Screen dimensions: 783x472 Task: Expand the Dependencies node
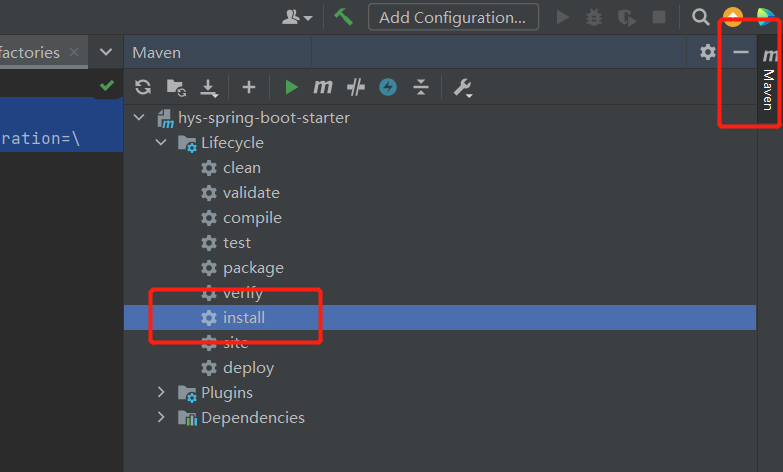pos(161,417)
